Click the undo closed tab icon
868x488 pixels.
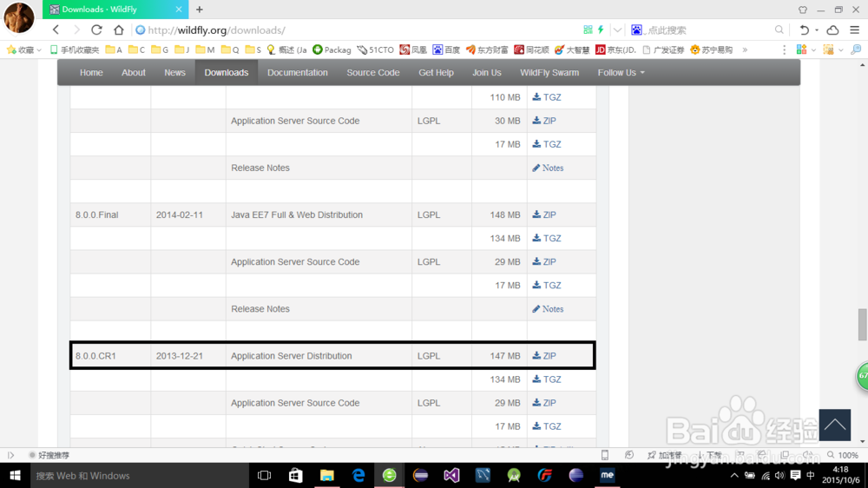pyautogui.click(x=805, y=30)
